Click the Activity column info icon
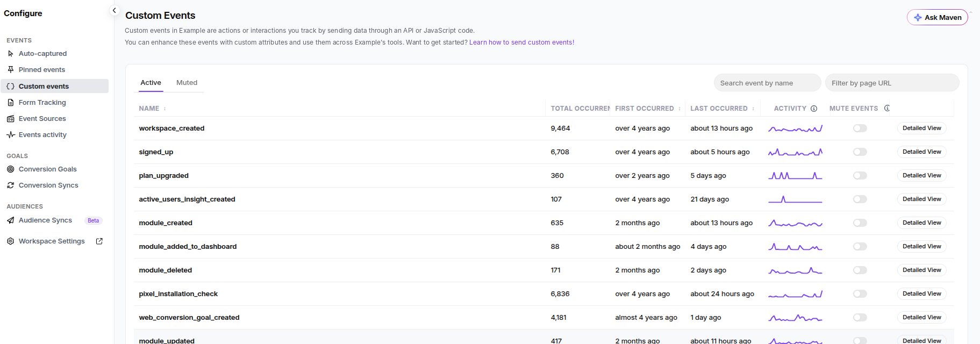Screen dimensions: 980x344 pyautogui.click(x=814, y=109)
